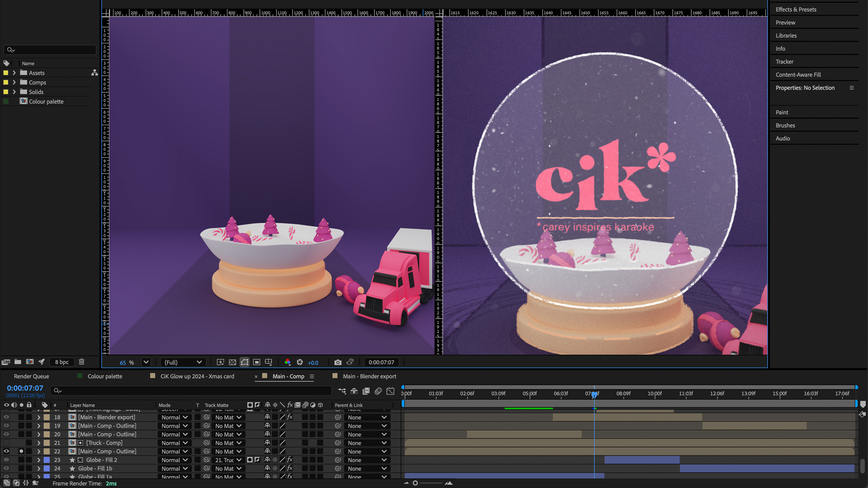
Task: Click the 8 bpc color depth button
Action: coord(62,362)
